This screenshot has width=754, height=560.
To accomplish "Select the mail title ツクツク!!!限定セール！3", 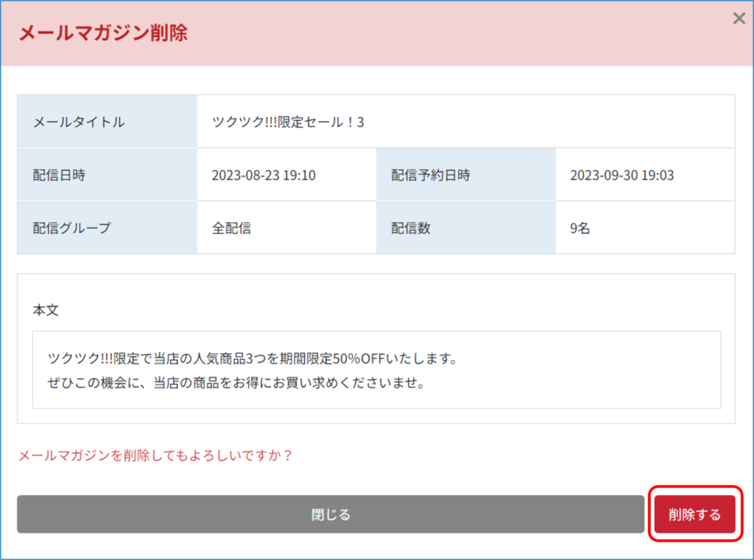I will [288, 122].
